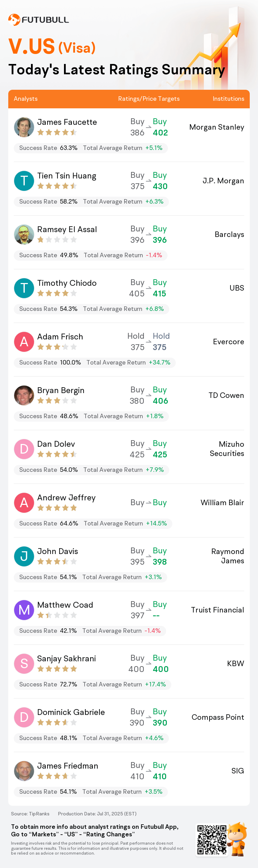Open Ramsey El Assal's profile photo
The width and height of the screenshot is (258, 868).
(x=24, y=235)
